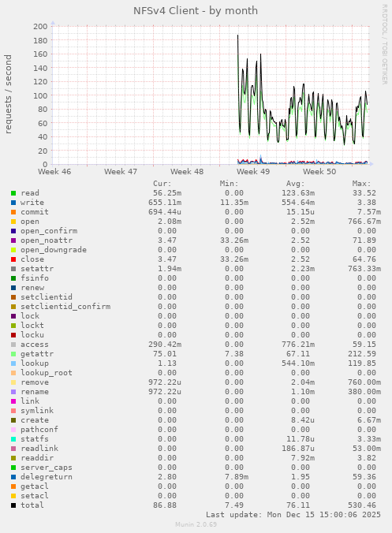Click total current value 86.88
392x533 pixels.
click(x=165, y=505)
